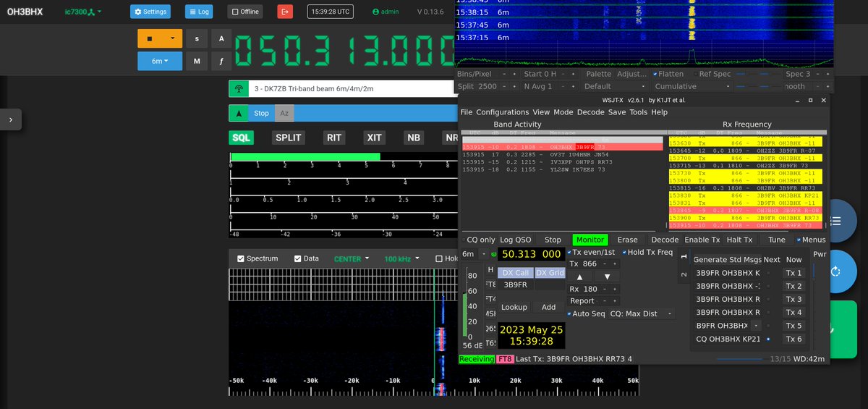Open the Mode menu in WSJT-X

coord(563,112)
